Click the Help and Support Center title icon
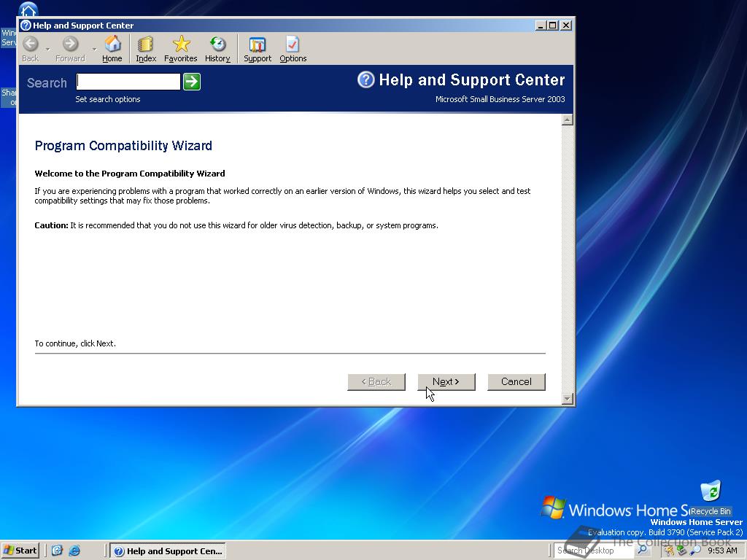Image resolution: width=747 pixels, height=560 pixels. (26, 26)
